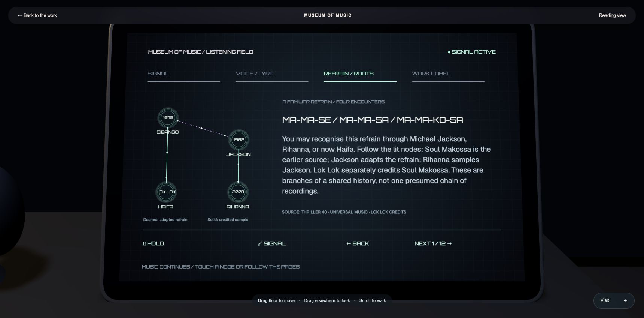The image size is (644, 318).
Task: Click the 'Dashed: adapted refrain' legend
Action: click(165, 220)
